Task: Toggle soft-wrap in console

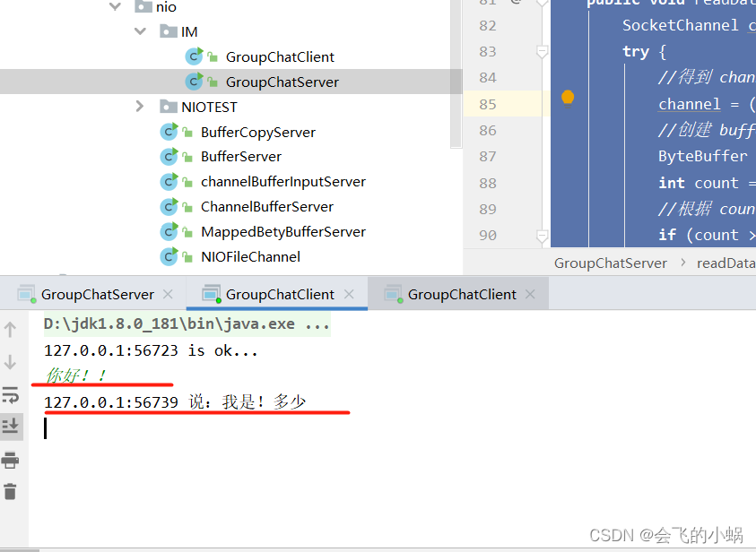Action: point(10,394)
